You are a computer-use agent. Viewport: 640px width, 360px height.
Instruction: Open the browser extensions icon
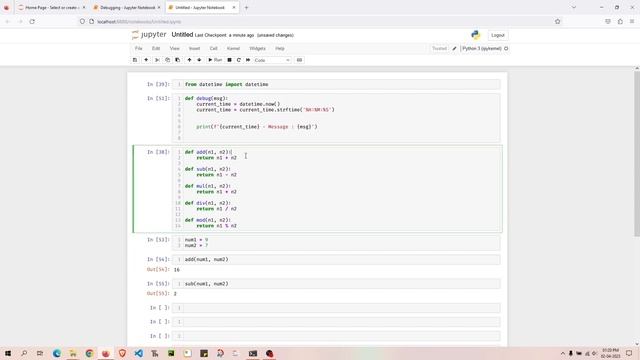[620, 21]
